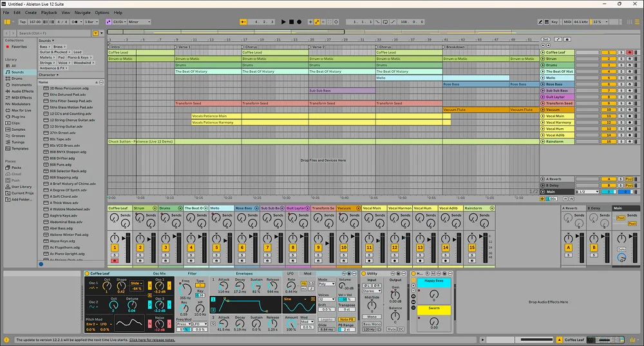Click the Verse 1 locator marker
Screen dimensions: 644x346
(182, 47)
